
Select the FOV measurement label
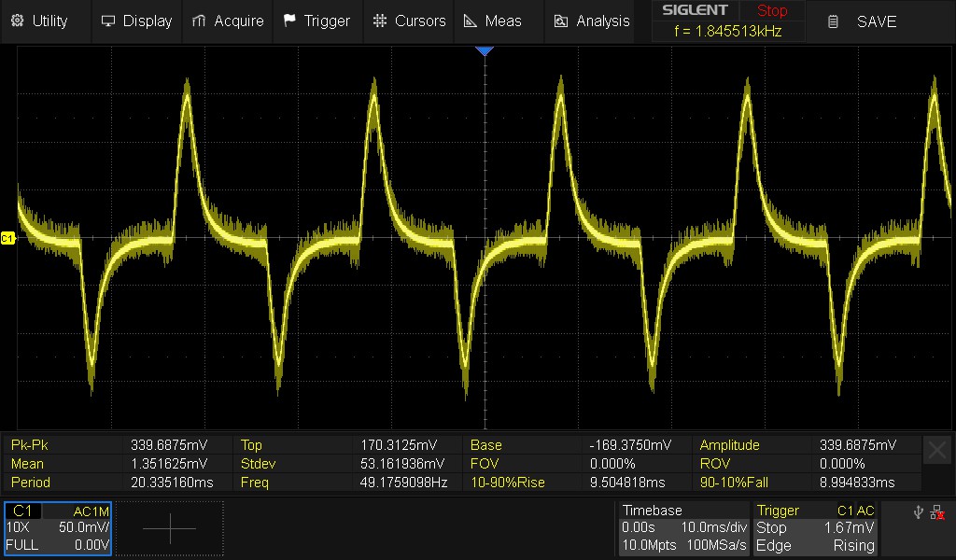click(x=485, y=464)
